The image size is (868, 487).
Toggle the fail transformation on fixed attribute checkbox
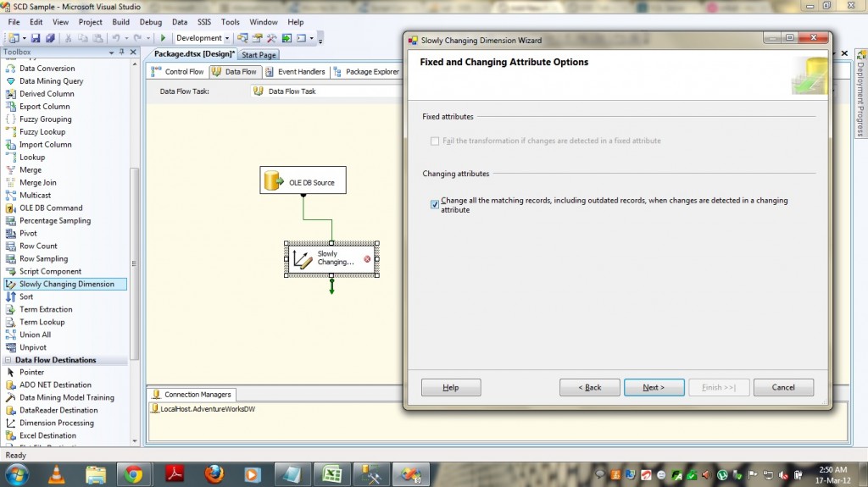[x=435, y=141]
